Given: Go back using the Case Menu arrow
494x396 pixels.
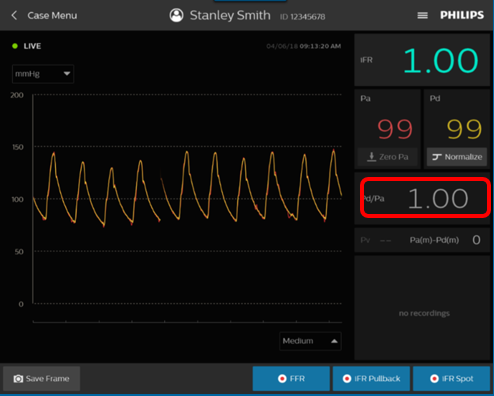Looking at the screenshot, I should click(14, 15).
